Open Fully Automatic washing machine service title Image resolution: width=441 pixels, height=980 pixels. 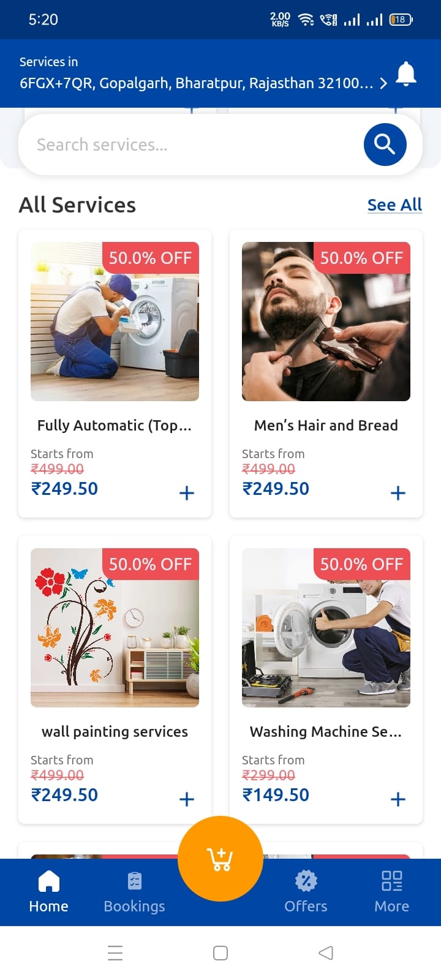(x=115, y=425)
